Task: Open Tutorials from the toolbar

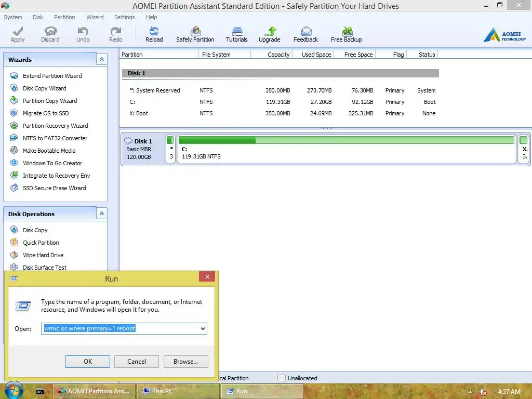Action: 237,35
